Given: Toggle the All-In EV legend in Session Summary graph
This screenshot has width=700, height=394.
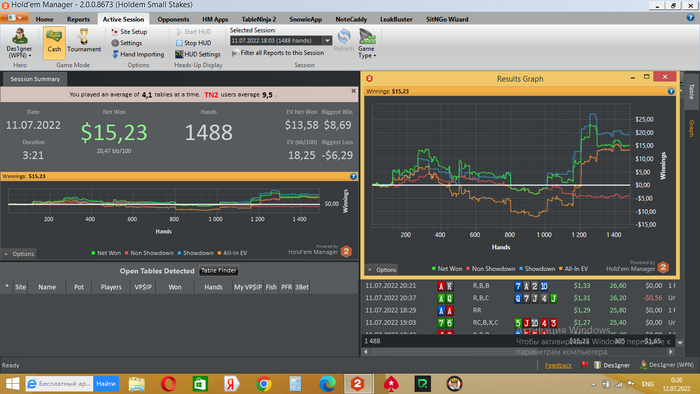Looking at the screenshot, I should 232,253.
